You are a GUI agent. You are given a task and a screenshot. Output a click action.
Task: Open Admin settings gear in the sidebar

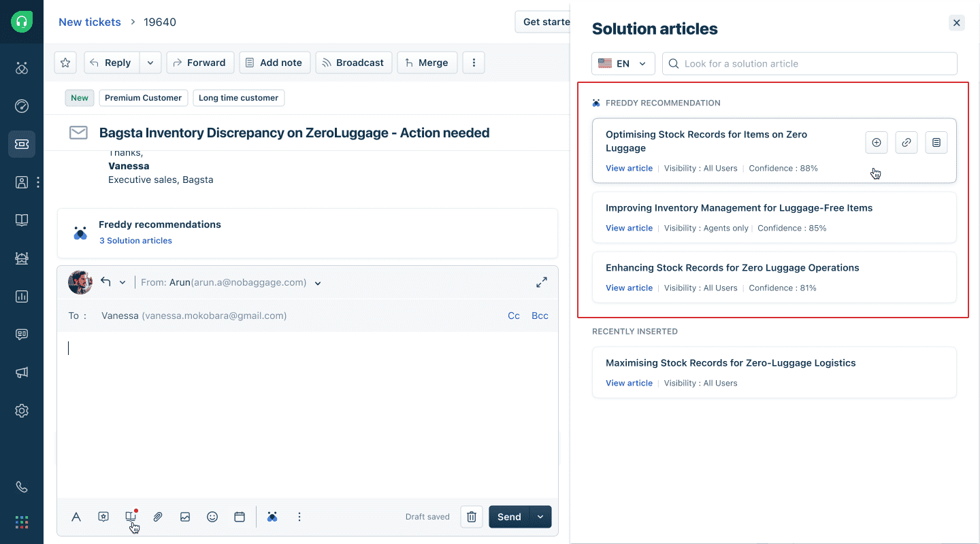tap(21, 411)
